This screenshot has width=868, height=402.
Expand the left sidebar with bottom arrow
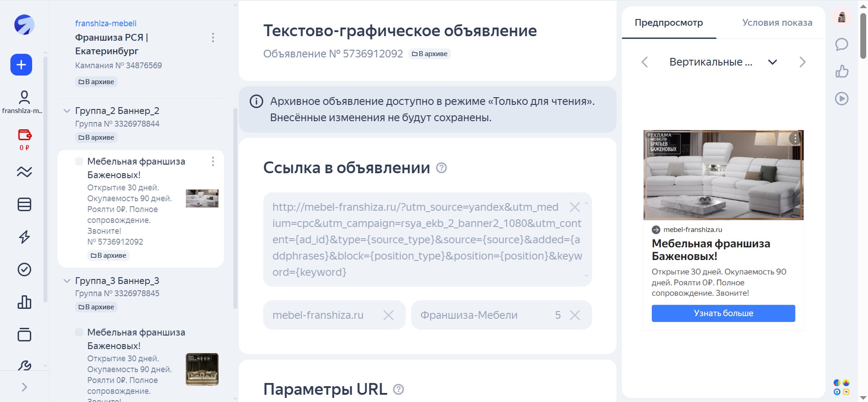click(x=24, y=387)
